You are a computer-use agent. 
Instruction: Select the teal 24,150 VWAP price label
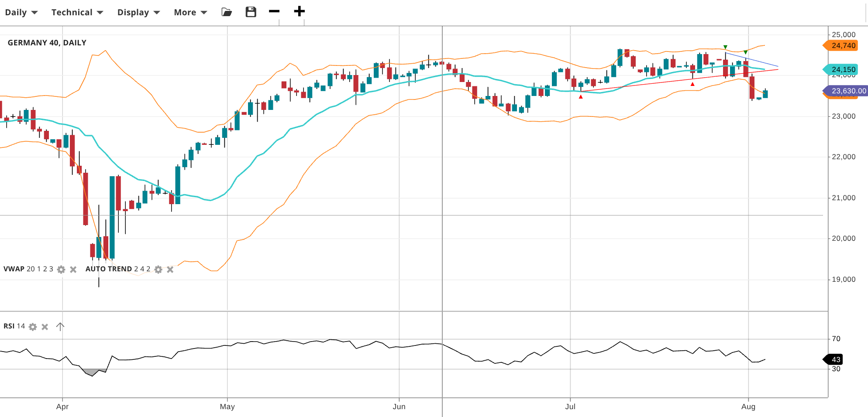(843, 69)
